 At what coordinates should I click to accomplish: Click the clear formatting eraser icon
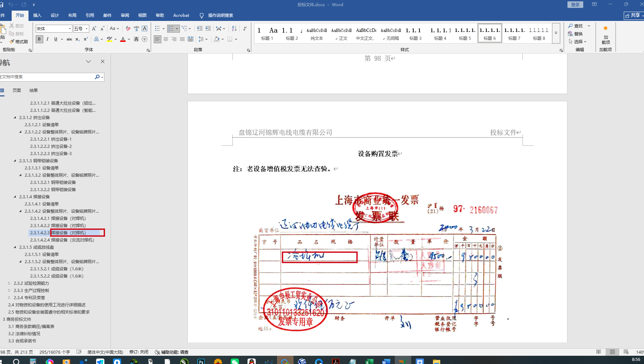[x=128, y=28]
